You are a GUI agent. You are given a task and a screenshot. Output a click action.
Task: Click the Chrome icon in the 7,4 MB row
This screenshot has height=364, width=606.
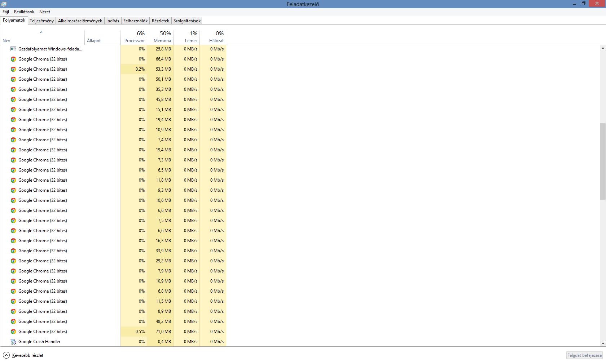click(13, 140)
